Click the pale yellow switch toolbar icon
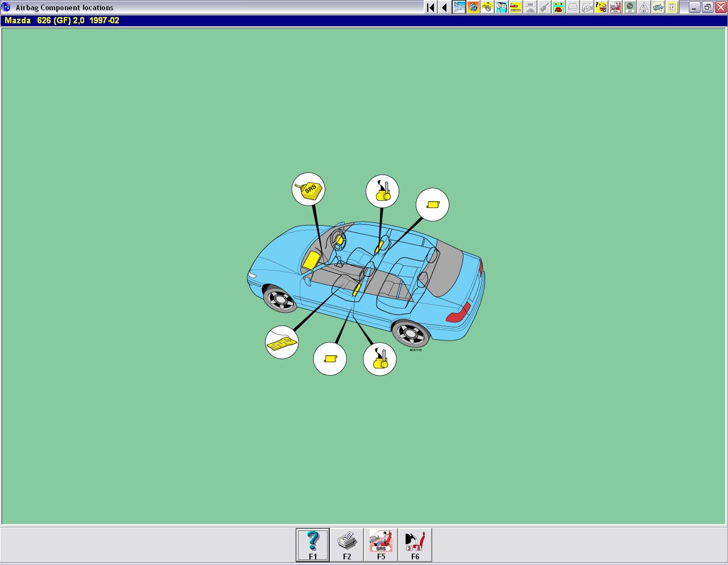The height and width of the screenshot is (565, 728). tap(672, 7)
